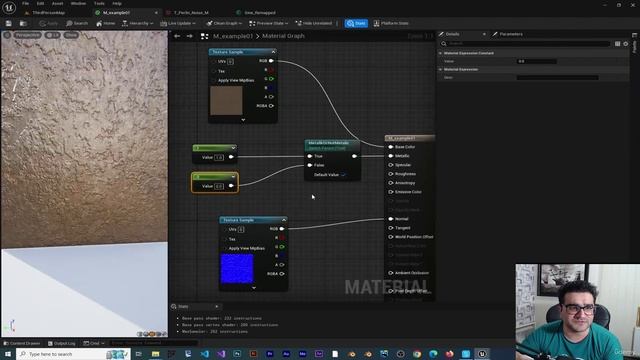Click the Platform Stats button

tap(391, 23)
